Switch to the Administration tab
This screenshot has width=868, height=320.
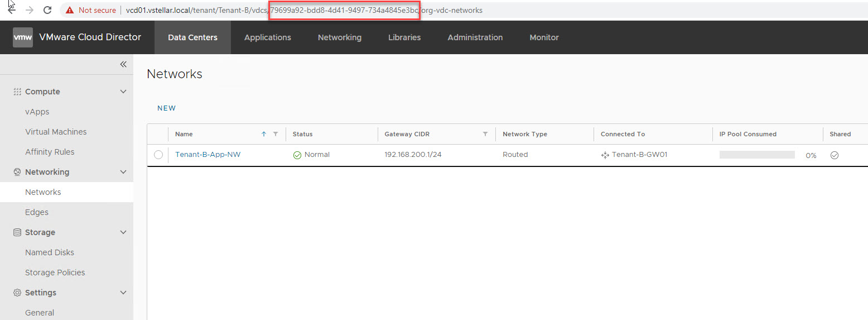pos(475,37)
